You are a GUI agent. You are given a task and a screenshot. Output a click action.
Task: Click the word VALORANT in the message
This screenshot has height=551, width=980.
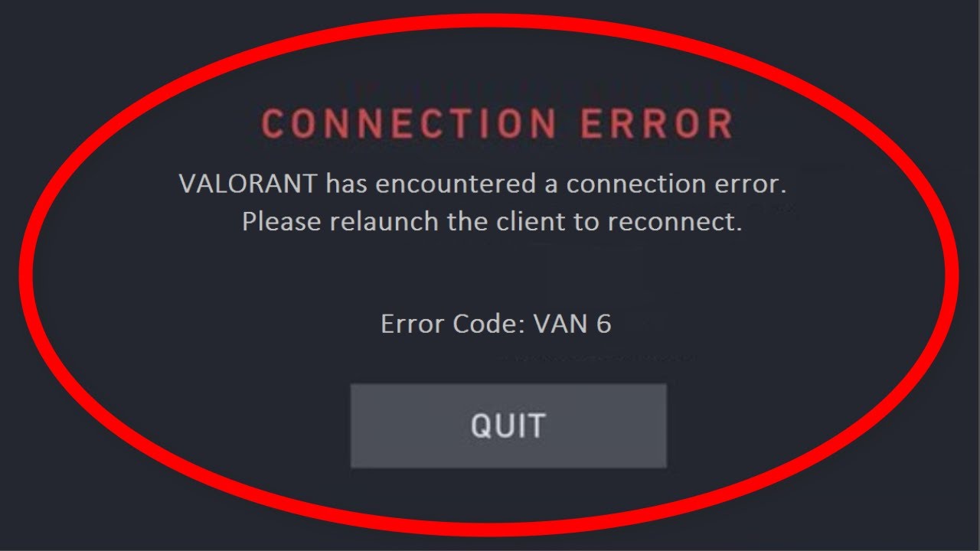pos(248,184)
